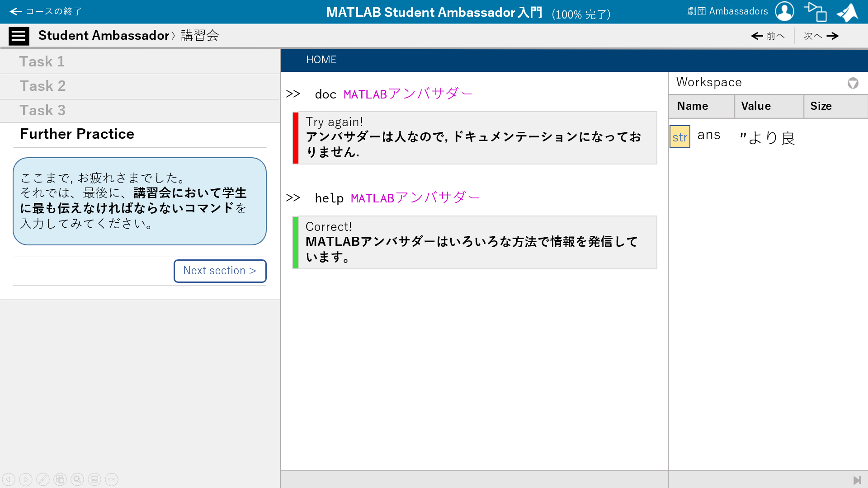Go to previous page with 前へ
Image resolution: width=868 pixels, height=488 pixels.
click(768, 36)
